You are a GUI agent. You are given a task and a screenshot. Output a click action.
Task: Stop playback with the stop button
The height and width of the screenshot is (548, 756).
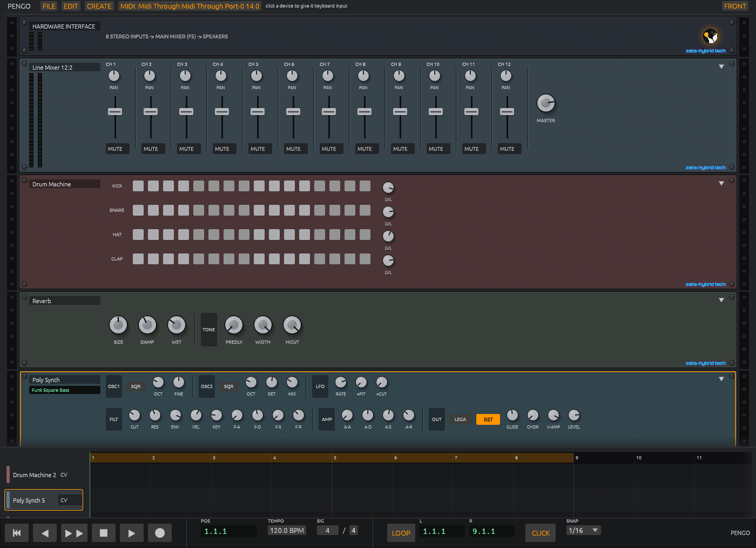(x=104, y=533)
